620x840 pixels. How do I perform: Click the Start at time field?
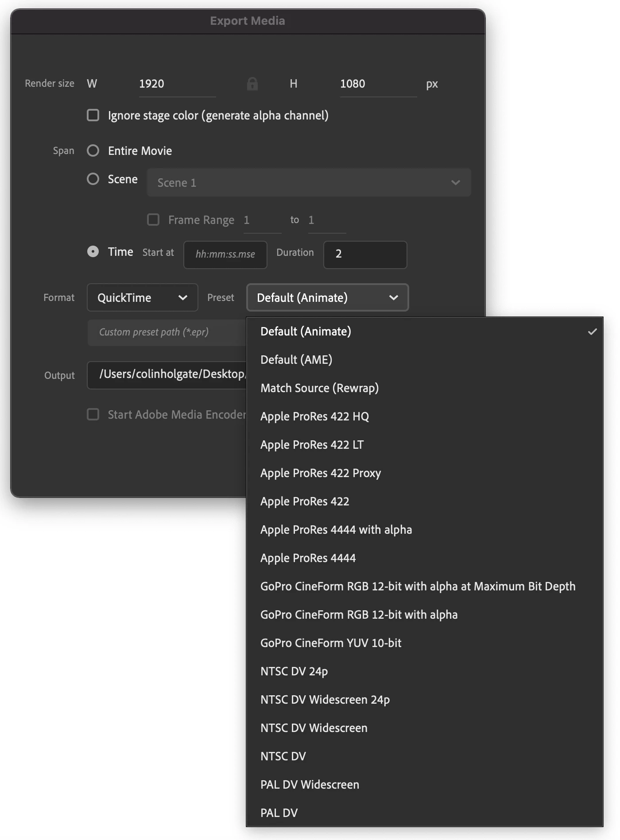coord(225,254)
